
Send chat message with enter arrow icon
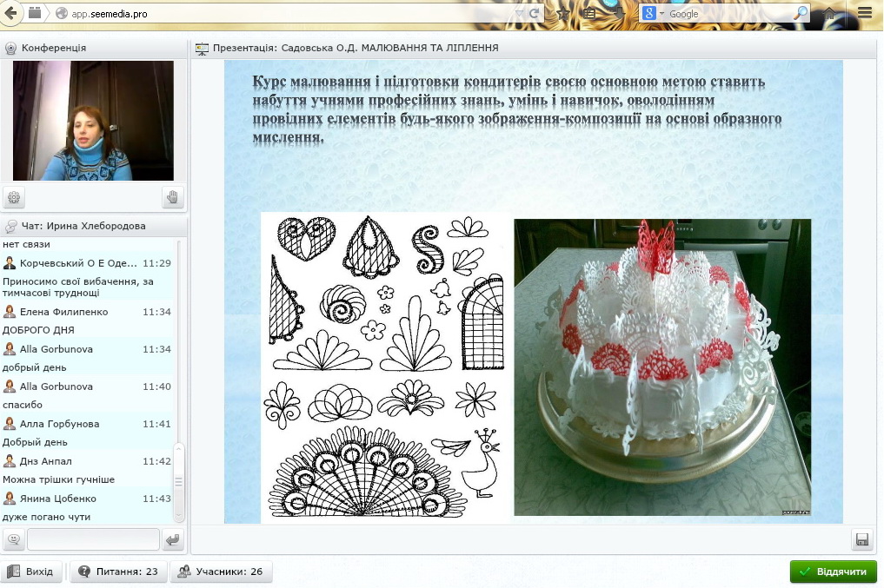(173, 540)
